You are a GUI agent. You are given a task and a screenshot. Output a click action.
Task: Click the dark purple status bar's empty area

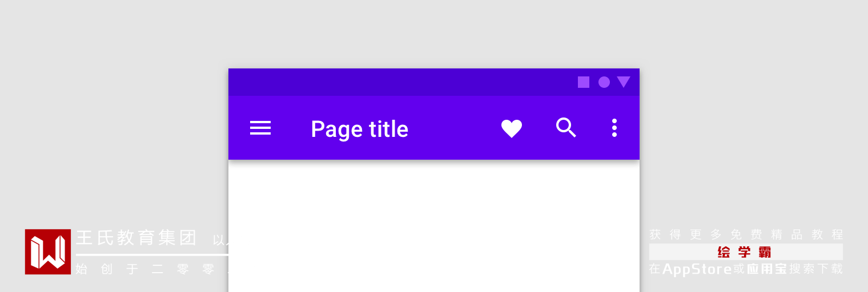(x=400, y=82)
